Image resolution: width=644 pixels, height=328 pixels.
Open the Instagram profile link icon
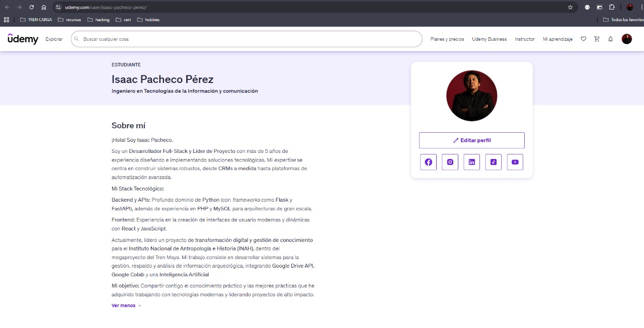[x=450, y=162]
